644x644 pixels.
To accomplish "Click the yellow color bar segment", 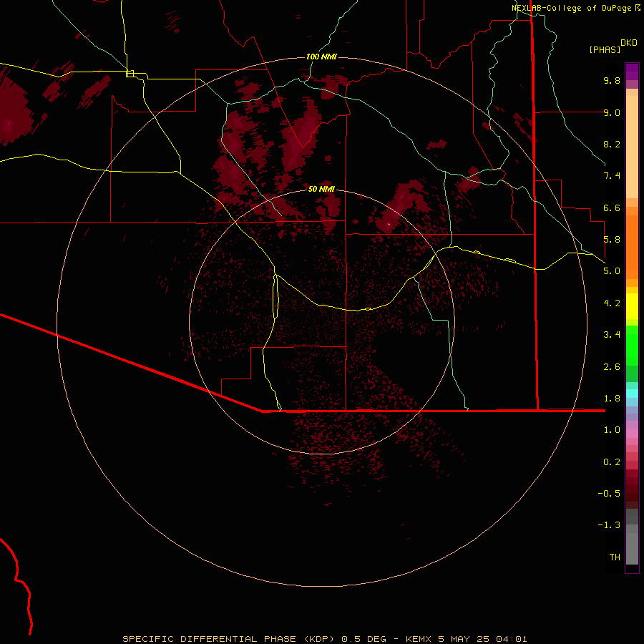I will point(632,306).
